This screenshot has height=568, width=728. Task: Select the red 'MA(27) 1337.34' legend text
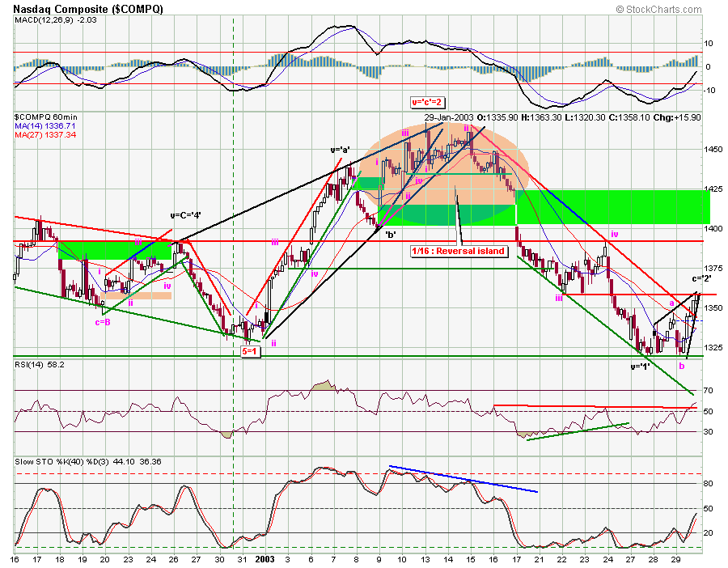tap(45, 134)
